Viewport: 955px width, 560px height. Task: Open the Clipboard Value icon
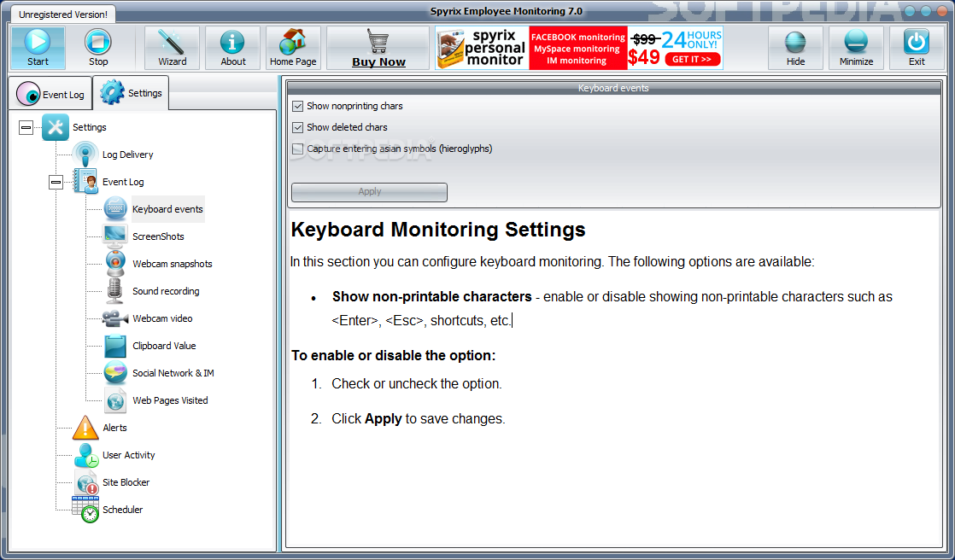pyautogui.click(x=115, y=346)
